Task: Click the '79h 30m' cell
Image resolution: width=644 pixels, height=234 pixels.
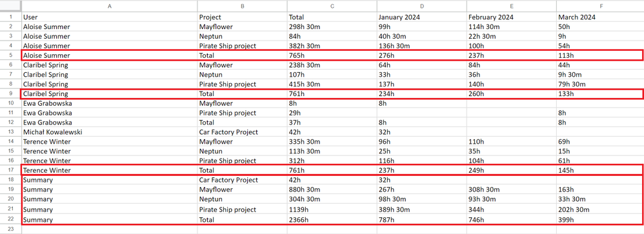Action: click(600, 84)
